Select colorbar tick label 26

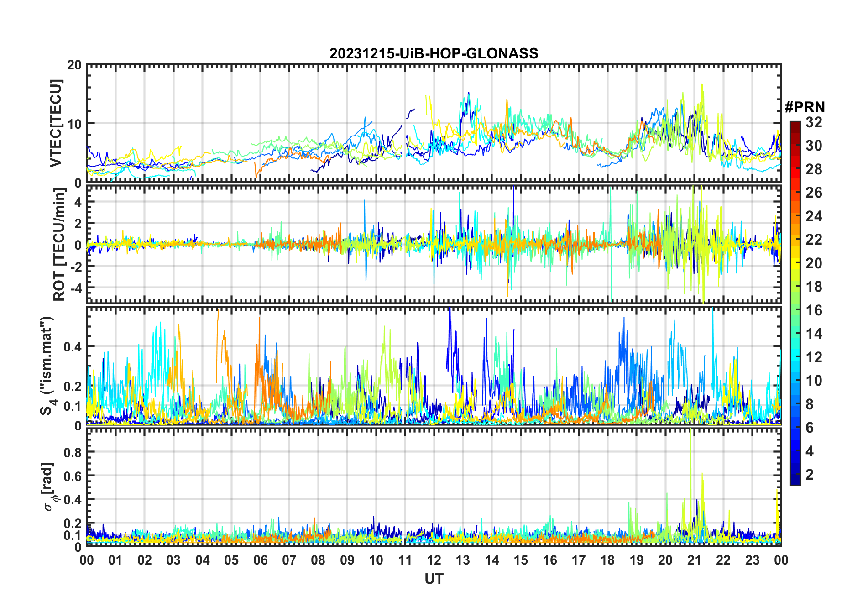(x=814, y=193)
